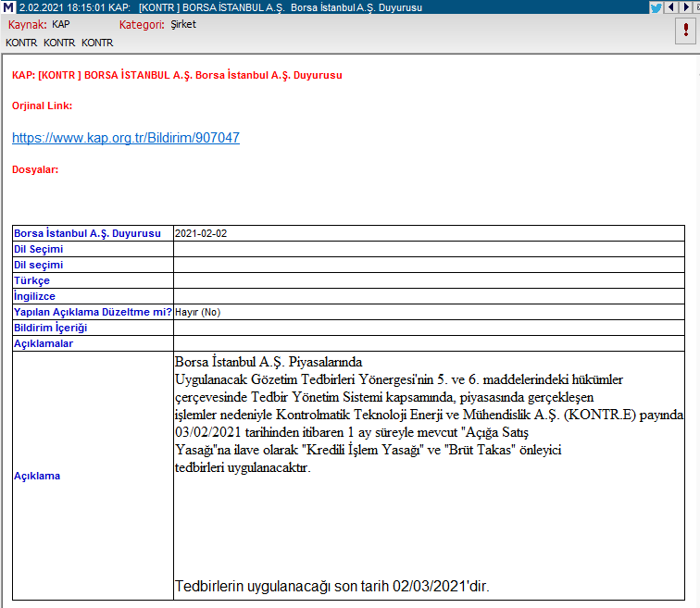The image size is (700, 608).
Task: Click the lowercase 'Dil seçimi' row label
Action: coord(38,265)
